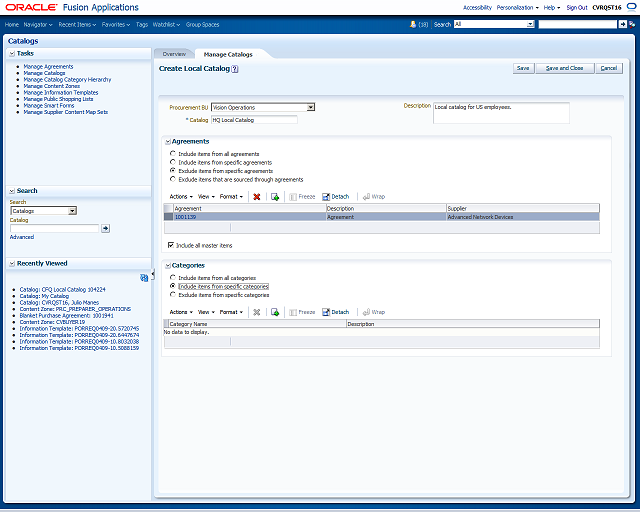Screen dimensions: 640x512
Task: Click the add row icon in Agreements toolbar
Action: tap(275, 197)
